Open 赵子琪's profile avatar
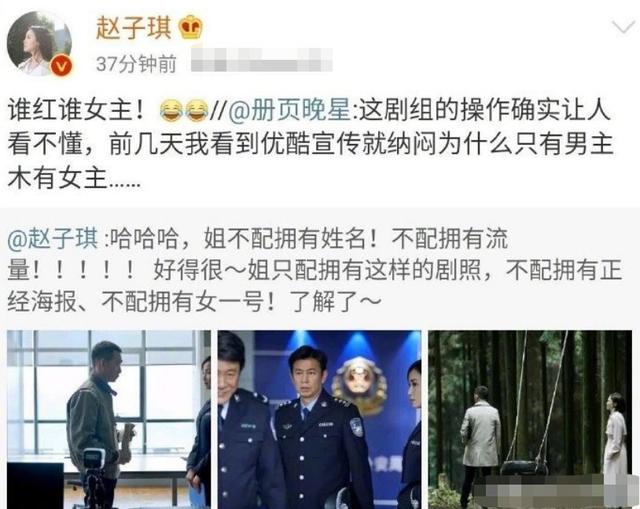This screenshot has height=509, width=640. click(x=39, y=43)
